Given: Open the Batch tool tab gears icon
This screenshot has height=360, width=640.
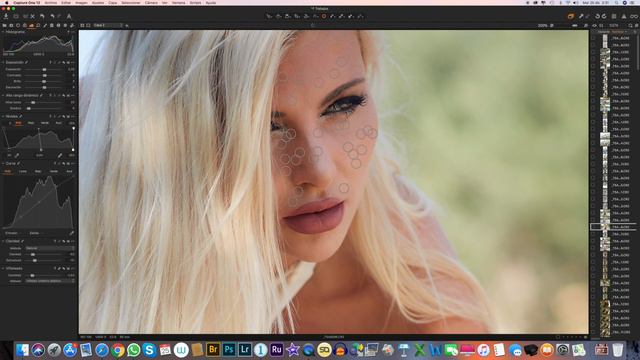Looking at the screenshot, I should 72,25.
